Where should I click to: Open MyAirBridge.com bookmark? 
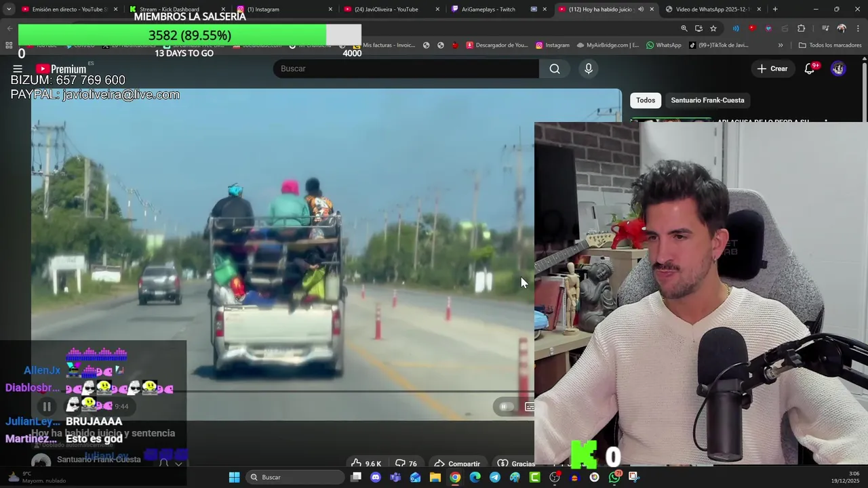(x=608, y=45)
